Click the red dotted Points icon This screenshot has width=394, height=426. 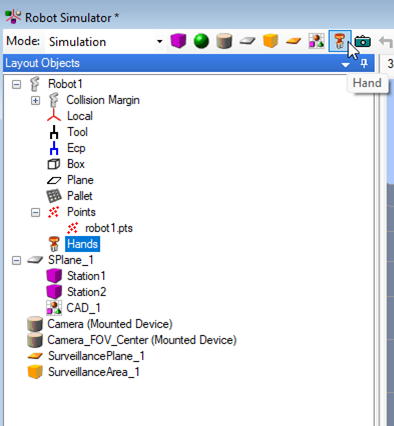point(54,212)
